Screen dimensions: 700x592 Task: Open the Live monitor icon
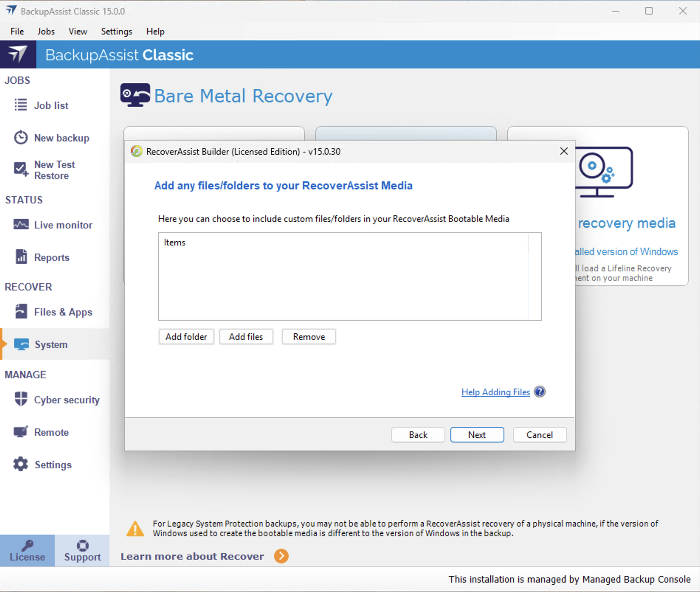pos(21,224)
